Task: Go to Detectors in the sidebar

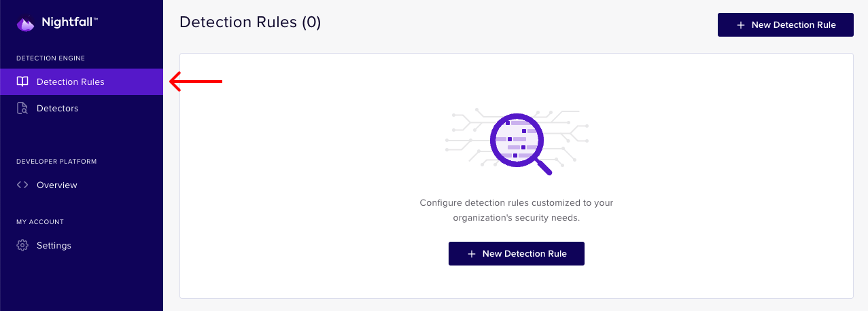Action: point(58,108)
